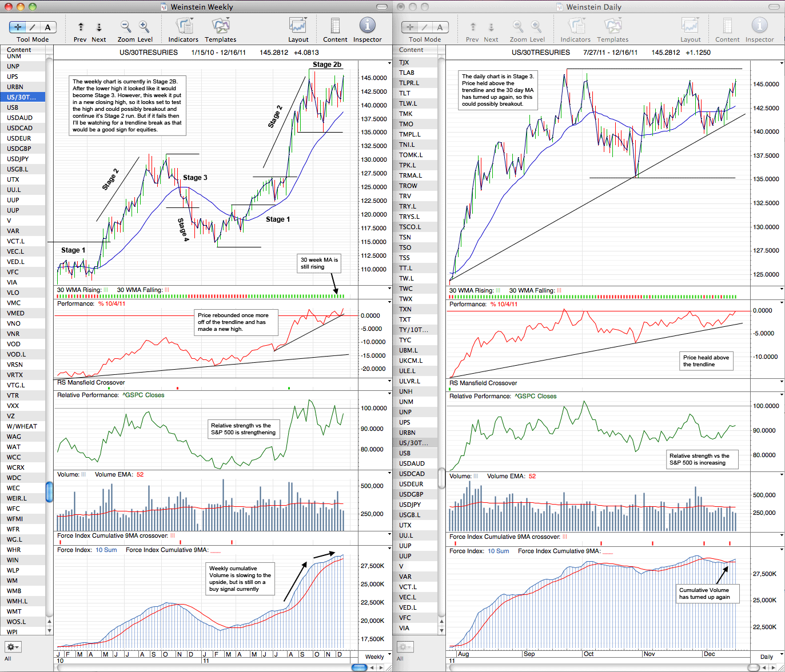Viewport: 785px width, 672px height.
Task: Open the Layout menu in Weinstein Daily
Action: point(691,26)
